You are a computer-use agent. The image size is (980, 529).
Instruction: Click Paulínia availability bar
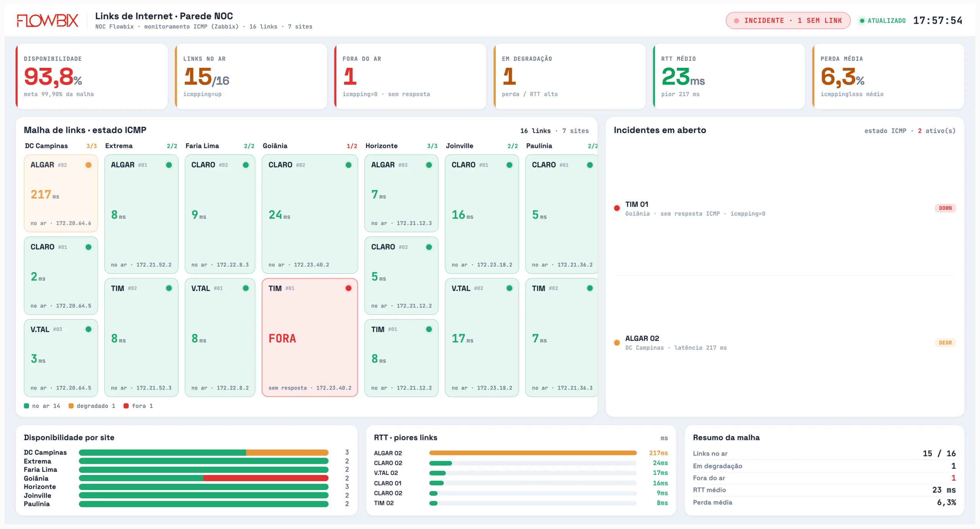(x=204, y=504)
